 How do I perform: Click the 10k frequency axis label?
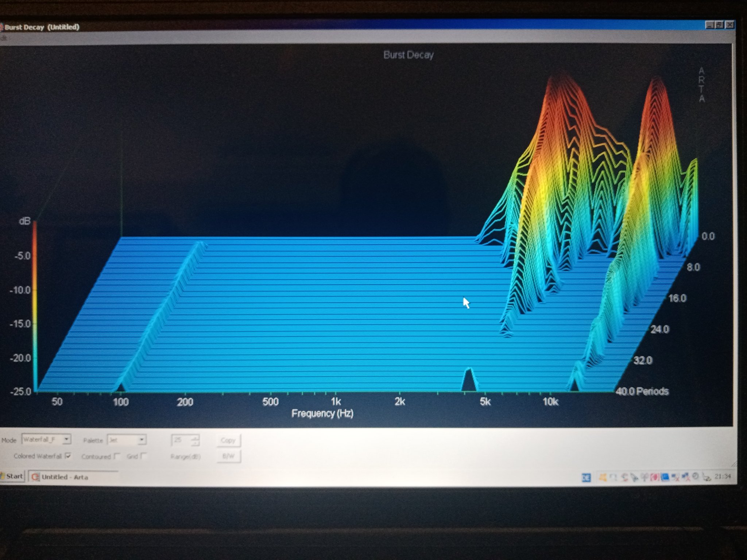(x=550, y=401)
